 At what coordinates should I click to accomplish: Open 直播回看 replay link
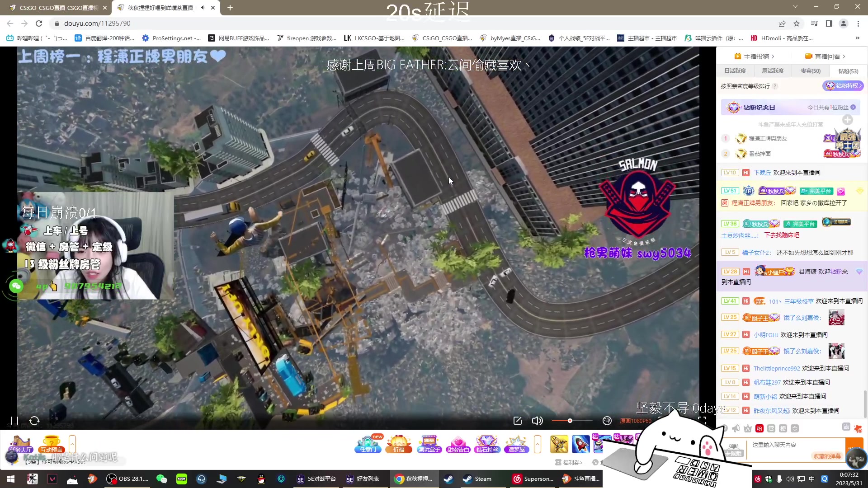coord(825,56)
